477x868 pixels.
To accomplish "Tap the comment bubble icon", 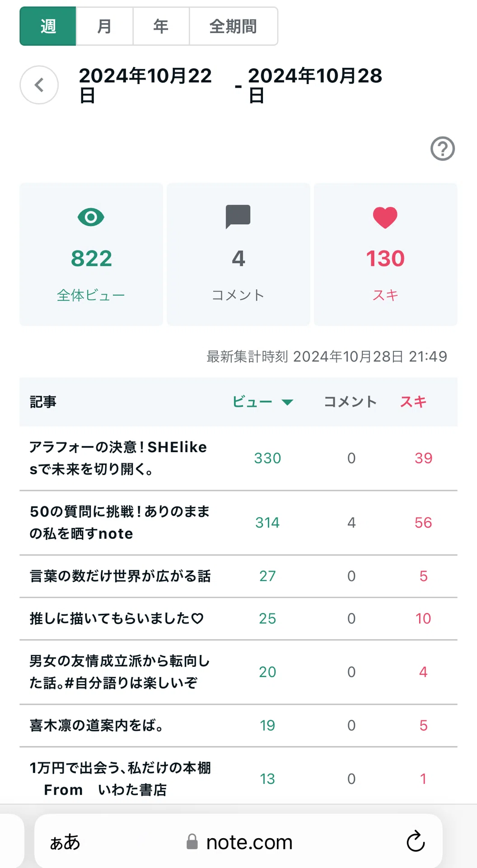I will (x=238, y=217).
